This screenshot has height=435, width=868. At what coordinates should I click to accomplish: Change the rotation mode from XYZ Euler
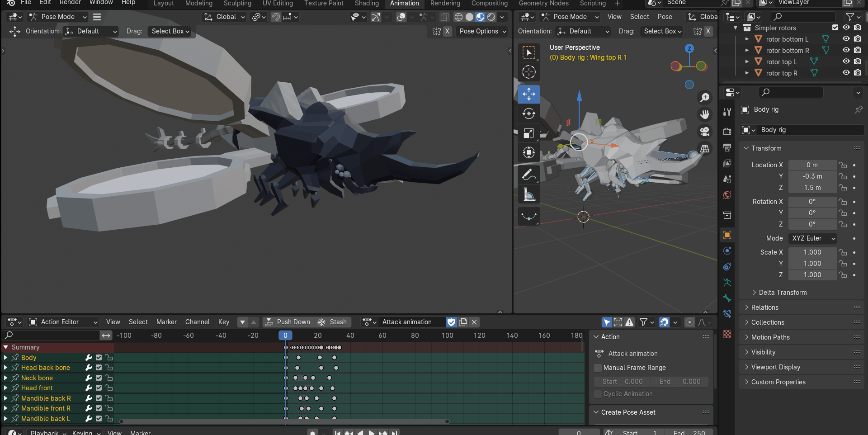(x=812, y=238)
